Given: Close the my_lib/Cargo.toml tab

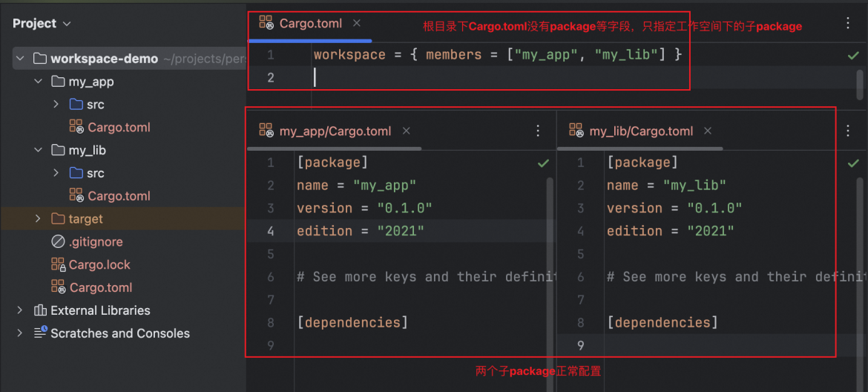Looking at the screenshot, I should coord(708,131).
